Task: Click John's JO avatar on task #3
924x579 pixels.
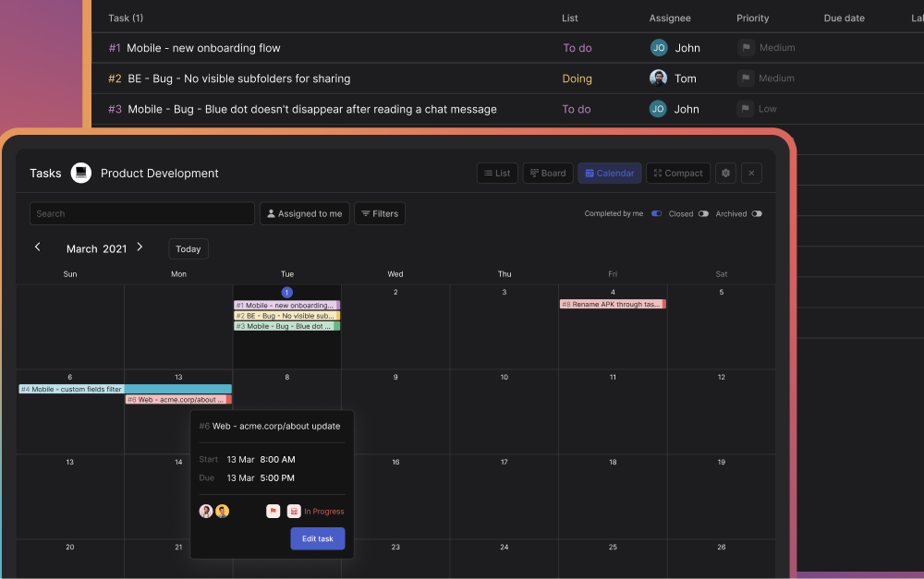Action: pos(658,108)
